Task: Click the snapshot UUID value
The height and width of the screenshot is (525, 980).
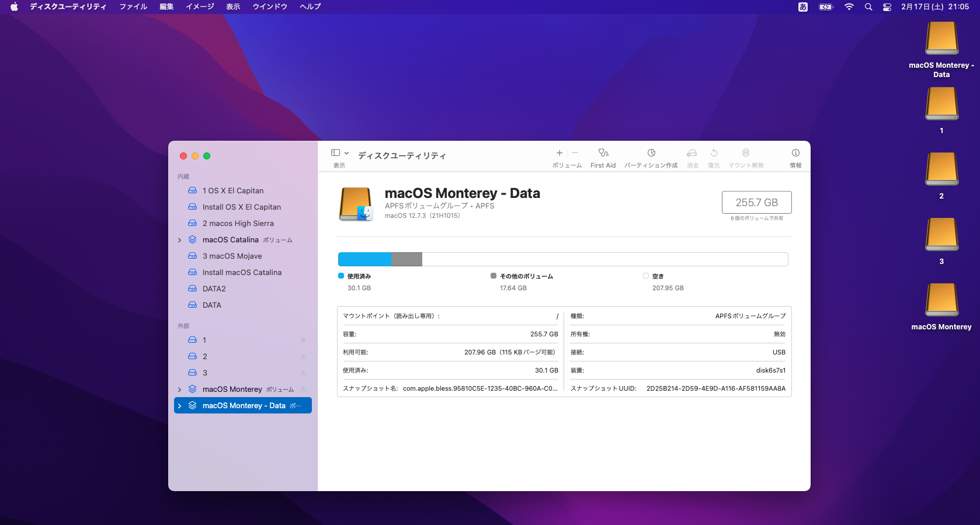Action: coord(716,388)
